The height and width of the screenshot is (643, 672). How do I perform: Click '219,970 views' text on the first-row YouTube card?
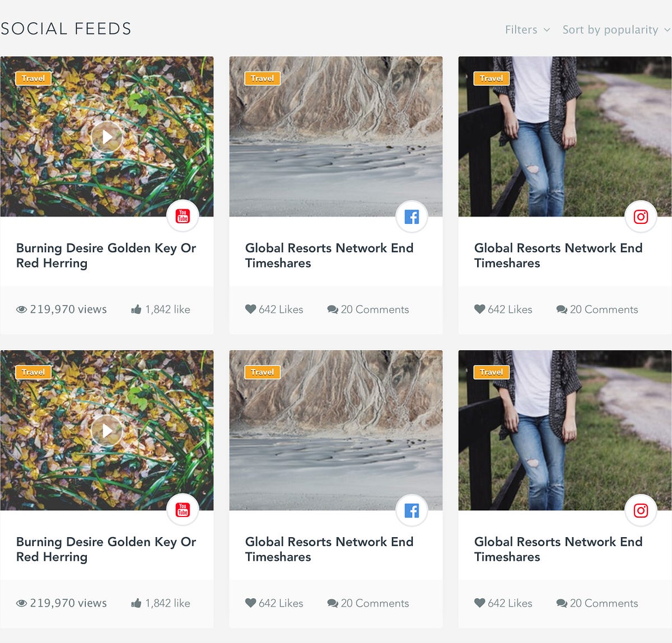pos(68,309)
